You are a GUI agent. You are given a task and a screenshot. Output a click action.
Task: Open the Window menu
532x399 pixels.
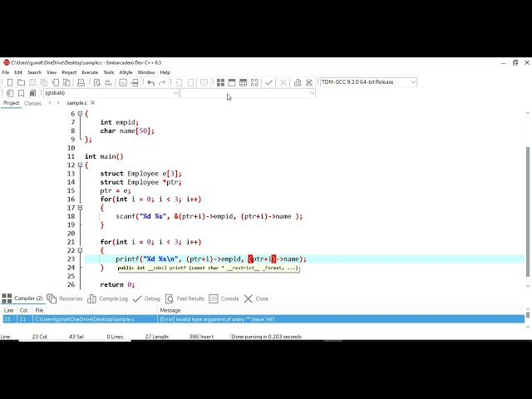[146, 72]
